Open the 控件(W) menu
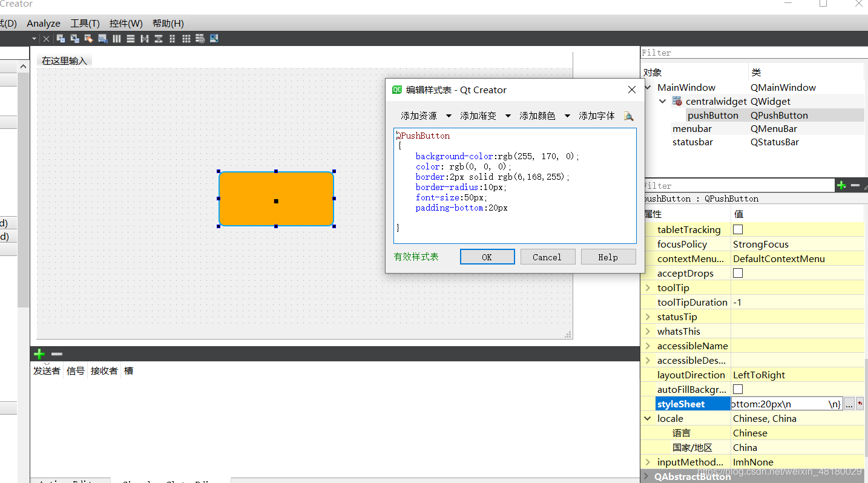 (126, 23)
